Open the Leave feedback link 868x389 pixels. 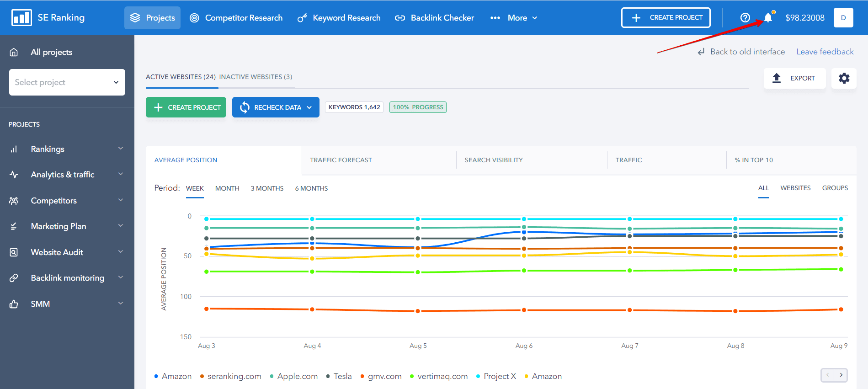tap(825, 52)
